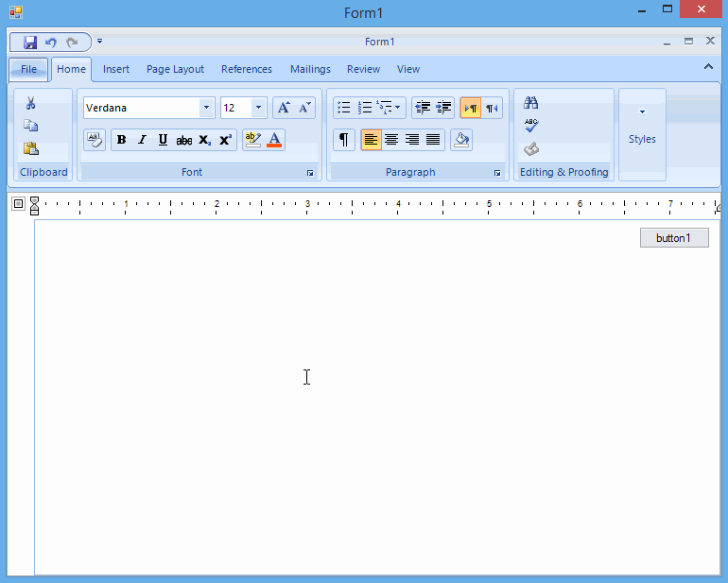Click the tab type selector on ruler

(x=18, y=204)
